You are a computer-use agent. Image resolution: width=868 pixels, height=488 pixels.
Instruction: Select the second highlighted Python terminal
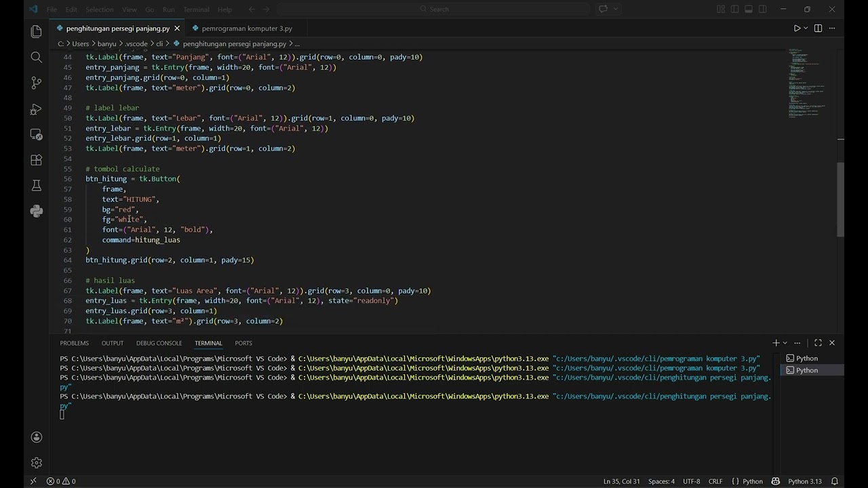[x=812, y=370]
